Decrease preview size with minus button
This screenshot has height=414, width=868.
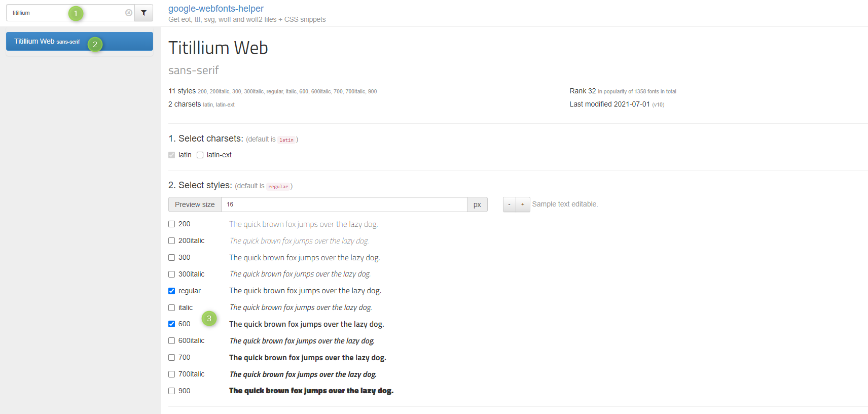click(510, 204)
